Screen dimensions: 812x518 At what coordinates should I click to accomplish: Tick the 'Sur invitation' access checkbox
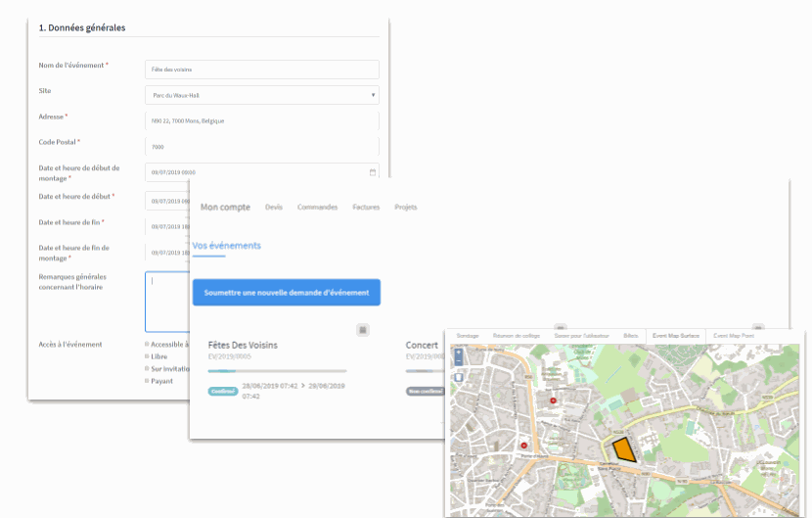tap(147, 368)
